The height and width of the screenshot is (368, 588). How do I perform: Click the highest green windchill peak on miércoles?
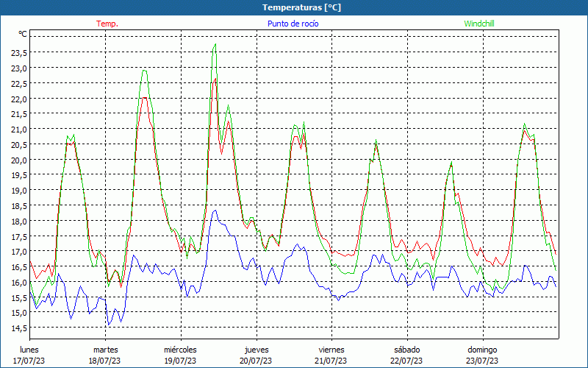[215, 45]
